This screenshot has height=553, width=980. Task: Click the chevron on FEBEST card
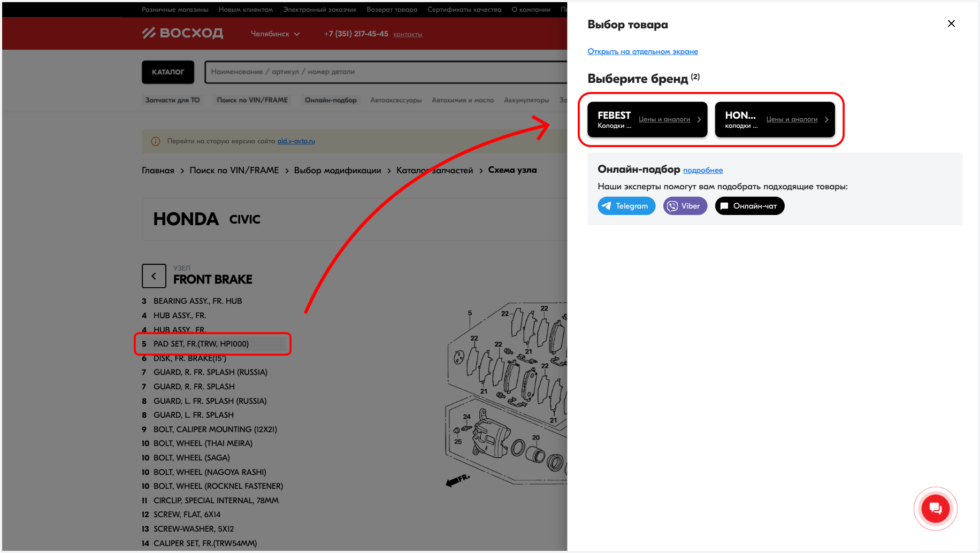[x=699, y=120]
